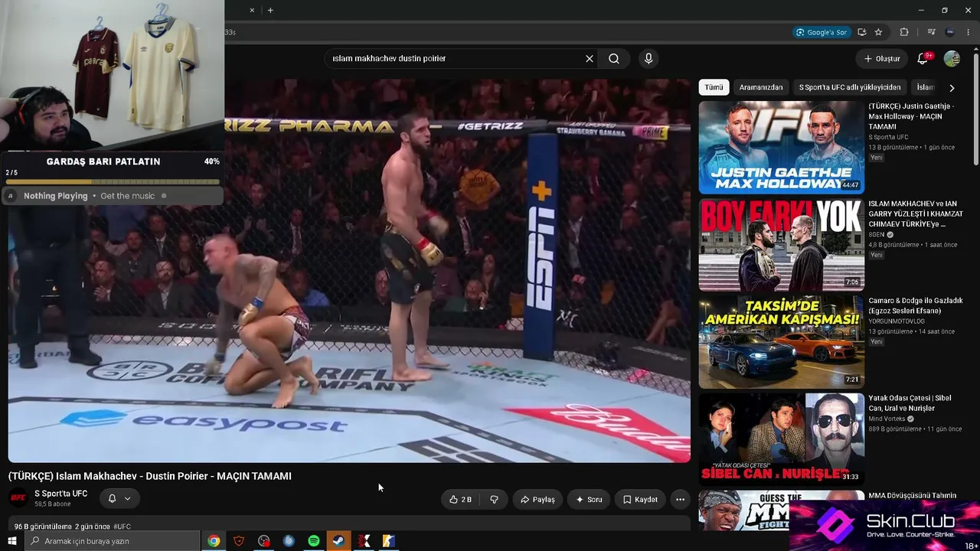
Task: Click the video title Islam Makhachev - Dustin Poirier
Action: pyautogui.click(x=150, y=476)
